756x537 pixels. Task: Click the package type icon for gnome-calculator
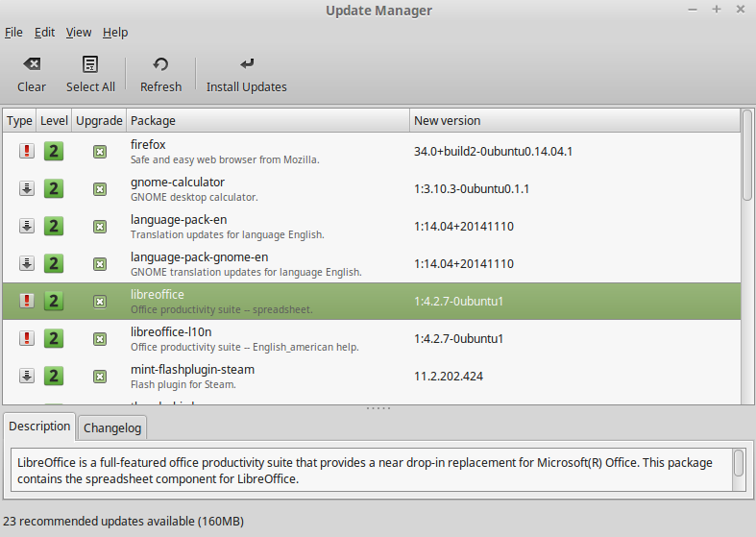pyautogui.click(x=27, y=188)
